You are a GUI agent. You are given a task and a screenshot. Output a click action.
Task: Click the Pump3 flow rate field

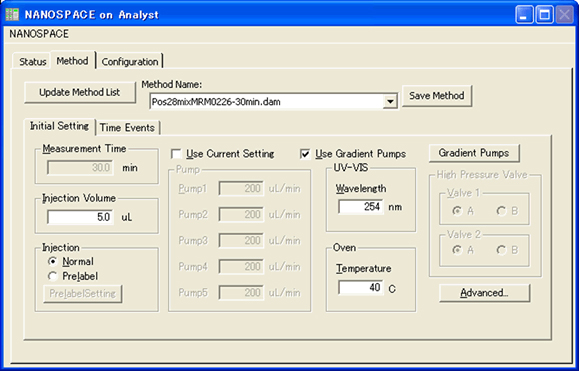[241, 241]
